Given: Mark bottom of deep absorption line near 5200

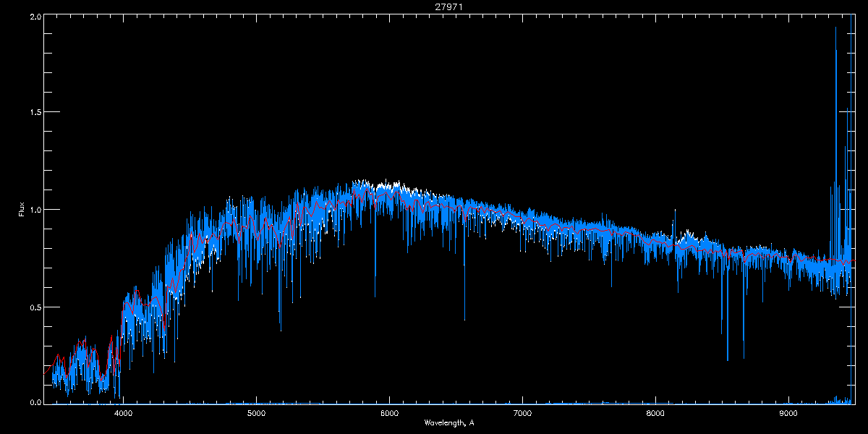Looking at the screenshot, I should (281, 330).
